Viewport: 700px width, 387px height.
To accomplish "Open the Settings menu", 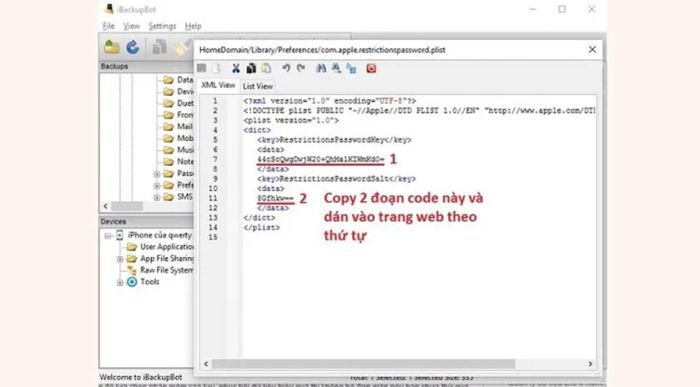I will pos(162,26).
